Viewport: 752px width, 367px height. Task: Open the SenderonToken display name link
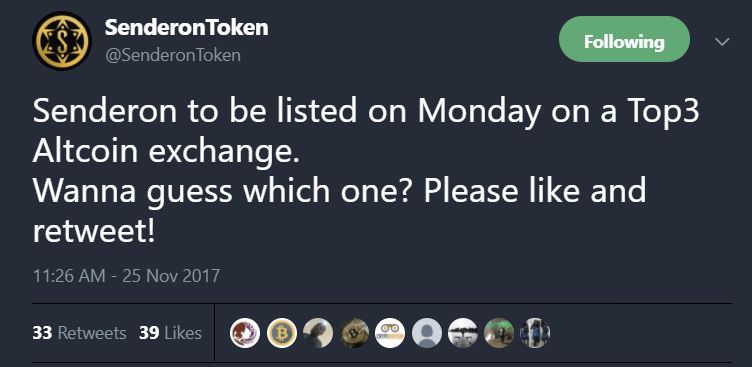click(x=187, y=28)
